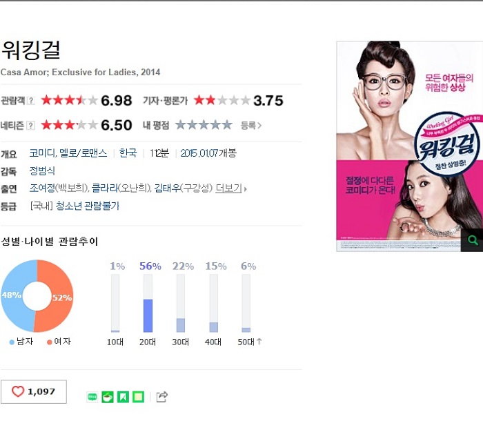Click the help icon next to 관람객

pyautogui.click(x=31, y=101)
